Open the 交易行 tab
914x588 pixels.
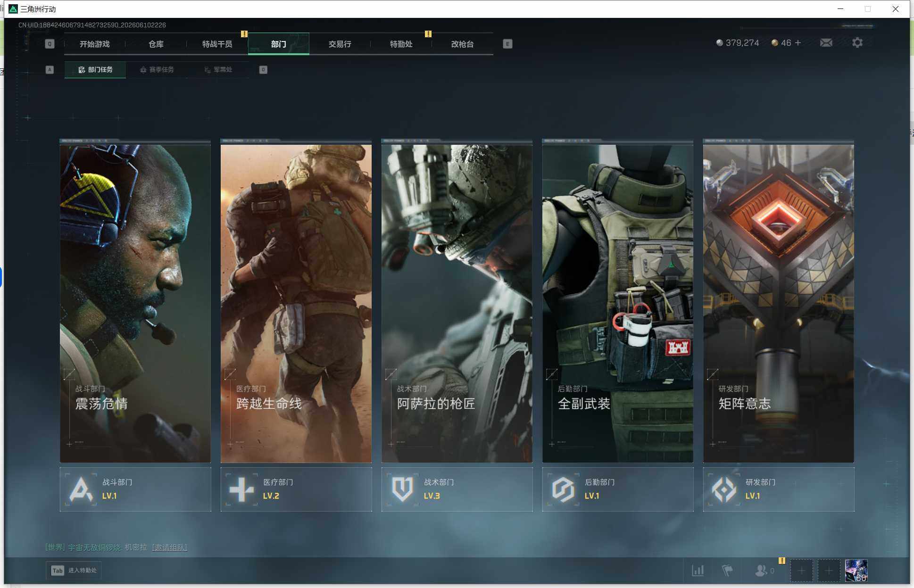340,44
